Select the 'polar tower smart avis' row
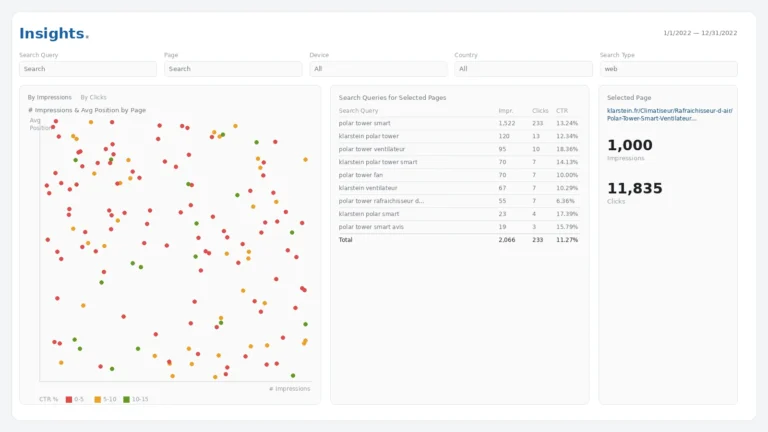Screen dimensions: 768x432 coord(458,227)
